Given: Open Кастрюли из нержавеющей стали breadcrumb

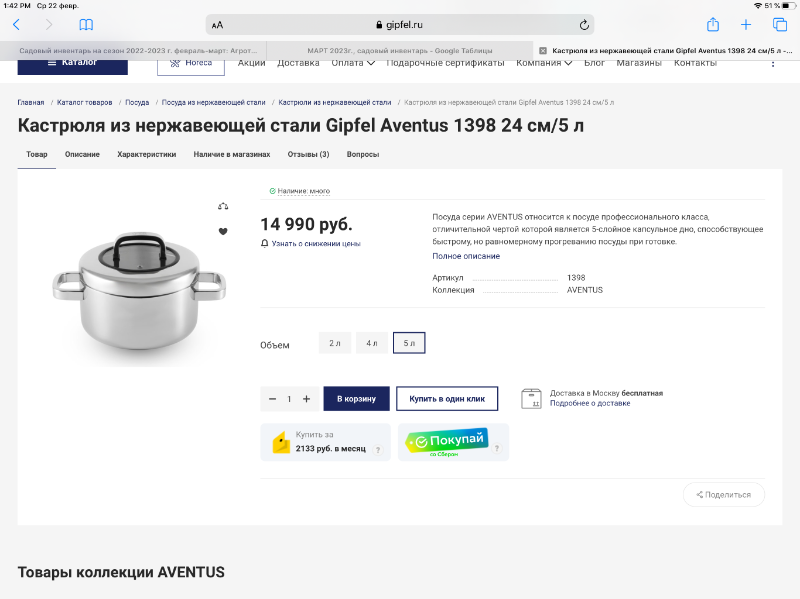Looking at the screenshot, I should click(x=335, y=103).
